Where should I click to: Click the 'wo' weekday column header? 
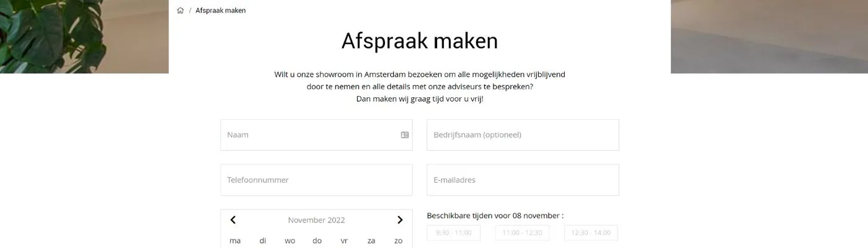[290, 241]
